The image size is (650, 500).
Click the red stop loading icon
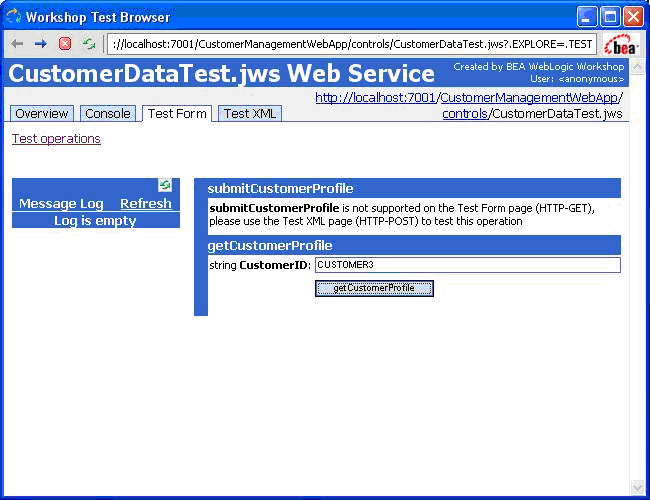65,44
